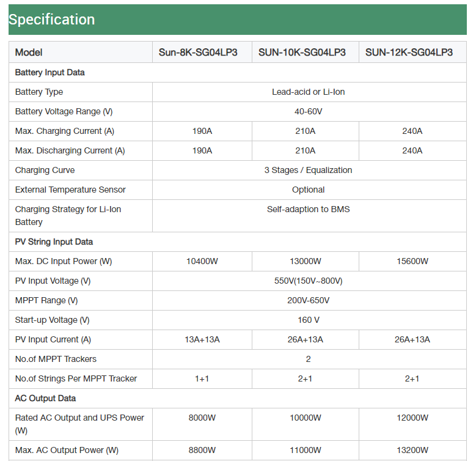Select the 12000W Rated AC Output cell
The width and height of the screenshot is (476, 461).
click(412, 424)
